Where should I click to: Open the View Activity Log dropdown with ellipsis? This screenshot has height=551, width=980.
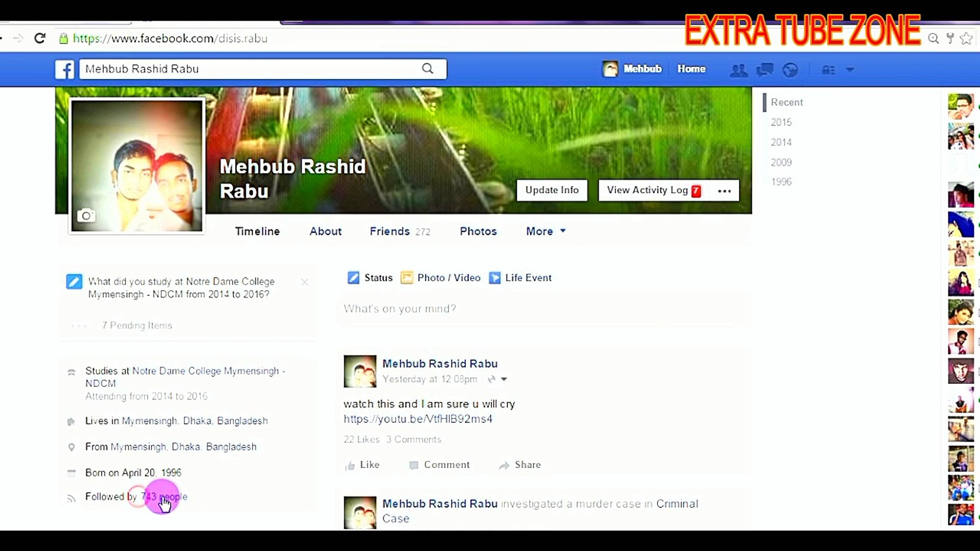(724, 190)
